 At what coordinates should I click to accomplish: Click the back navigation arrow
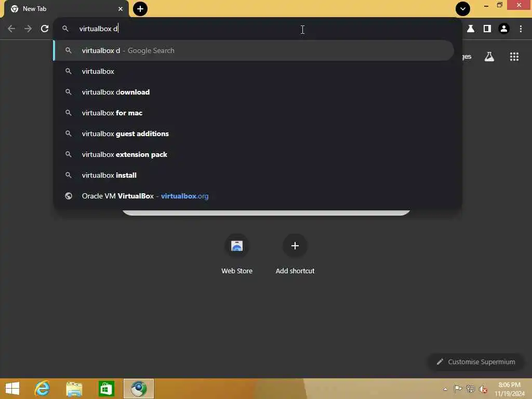coord(11,29)
